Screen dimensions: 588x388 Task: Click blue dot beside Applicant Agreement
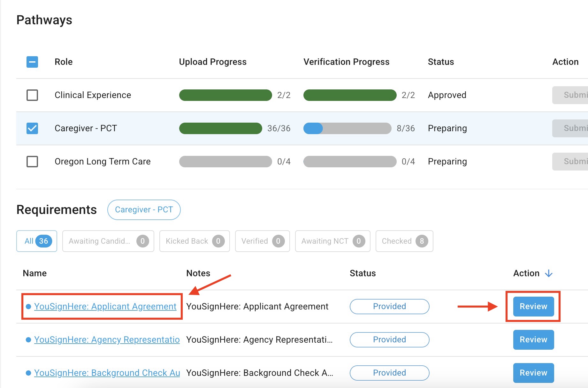(x=28, y=307)
